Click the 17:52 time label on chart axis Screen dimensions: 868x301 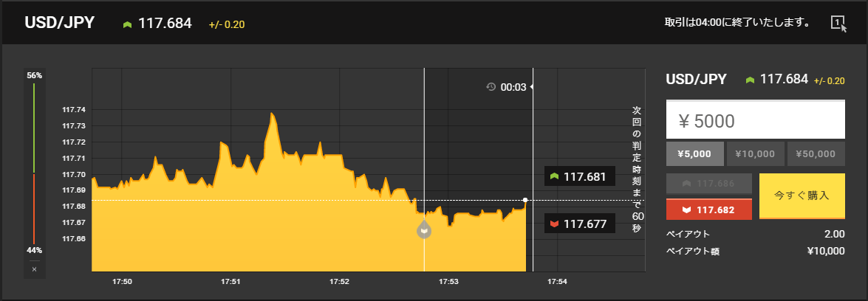(339, 282)
